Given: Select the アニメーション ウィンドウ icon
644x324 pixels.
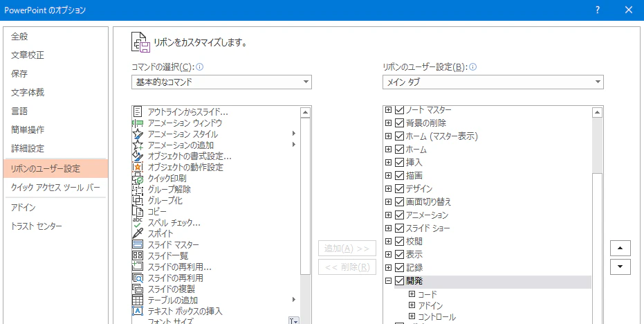Looking at the screenshot, I should click(138, 123).
